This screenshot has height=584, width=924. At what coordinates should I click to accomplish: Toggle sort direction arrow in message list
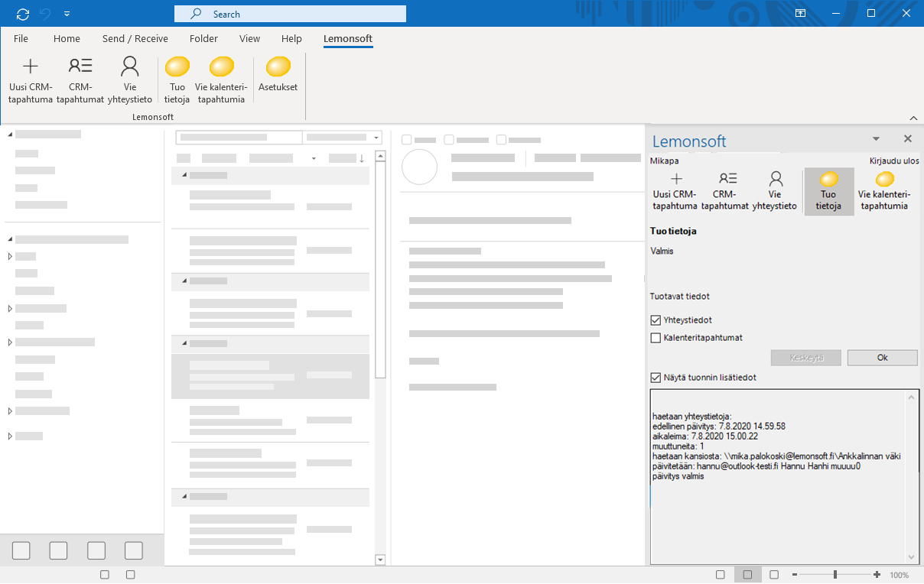pyautogui.click(x=362, y=158)
